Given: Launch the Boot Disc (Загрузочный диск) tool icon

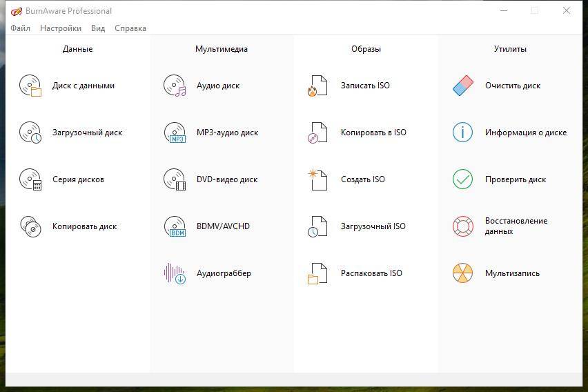Looking at the screenshot, I should [30, 133].
